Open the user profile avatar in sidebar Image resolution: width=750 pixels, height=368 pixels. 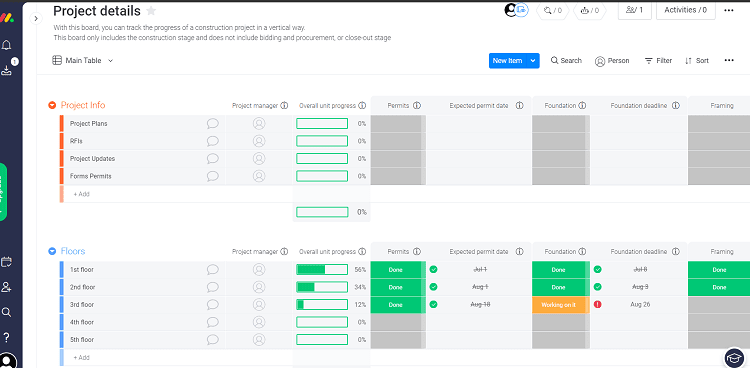[8, 360]
